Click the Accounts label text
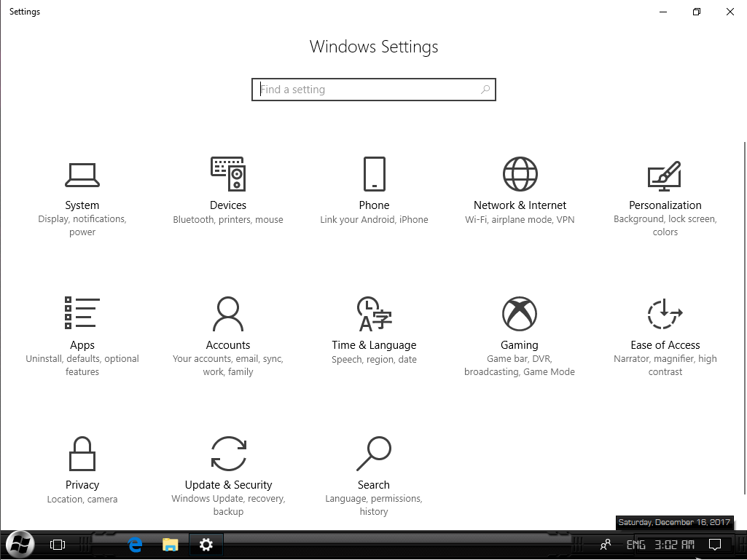This screenshot has height=560, width=747. [228, 344]
